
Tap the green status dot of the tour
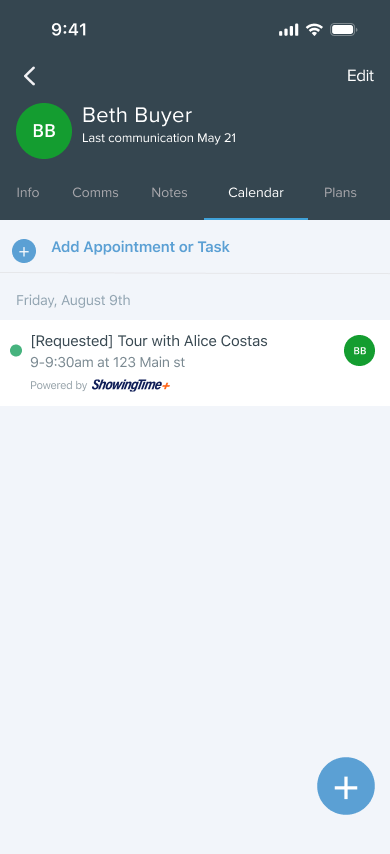pyautogui.click(x=16, y=350)
